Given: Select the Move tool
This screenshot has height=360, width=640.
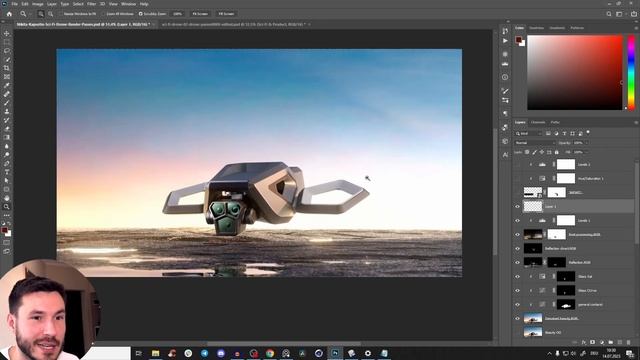Looking at the screenshot, I should point(7,33).
